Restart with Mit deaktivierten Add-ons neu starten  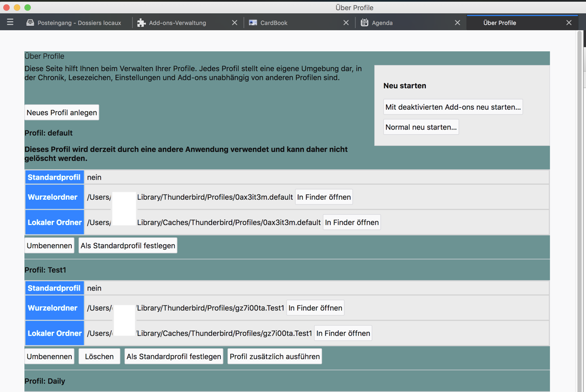[x=453, y=107]
